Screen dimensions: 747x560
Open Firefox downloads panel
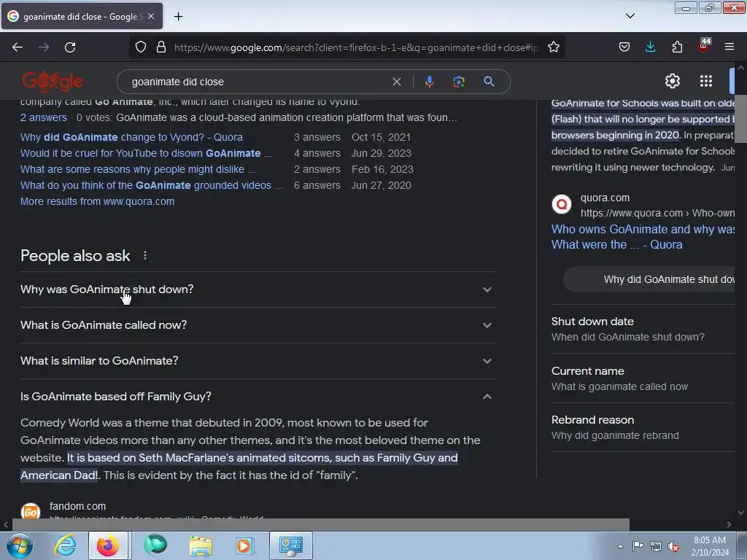pyautogui.click(x=650, y=47)
